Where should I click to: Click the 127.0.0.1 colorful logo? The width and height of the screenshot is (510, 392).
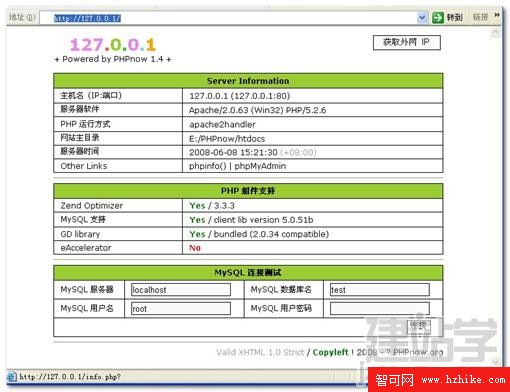click(113, 45)
